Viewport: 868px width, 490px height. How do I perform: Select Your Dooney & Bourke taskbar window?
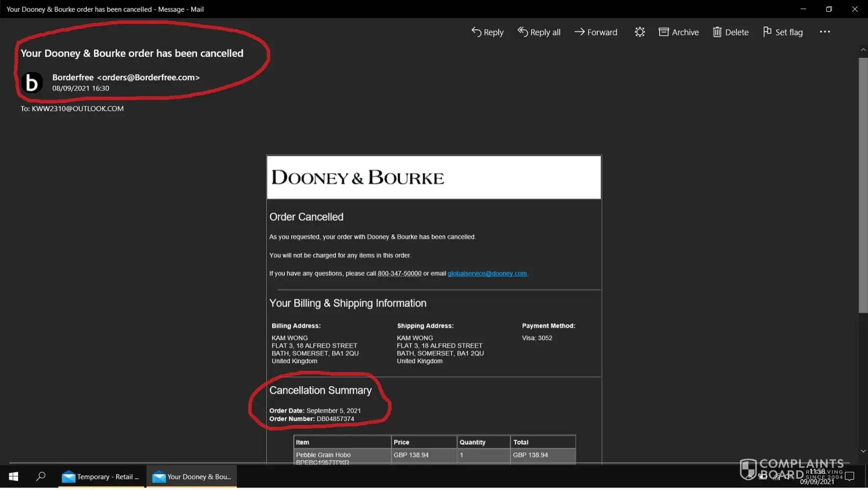[192, 477]
